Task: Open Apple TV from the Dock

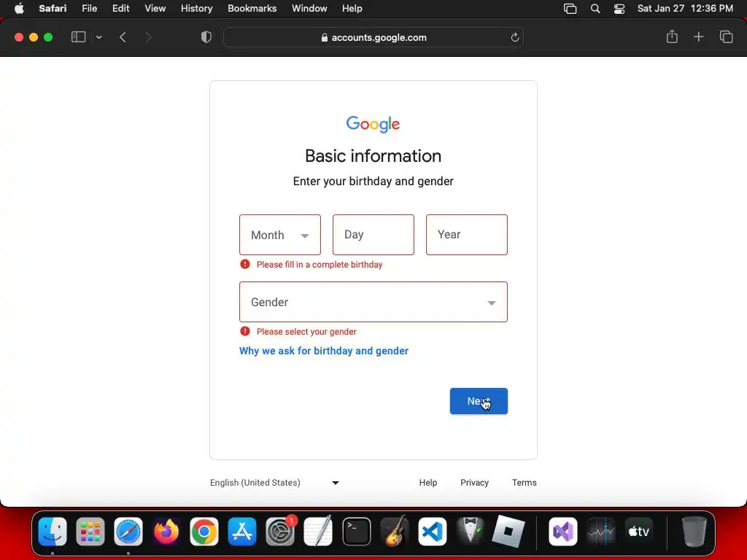Action: pos(639,532)
